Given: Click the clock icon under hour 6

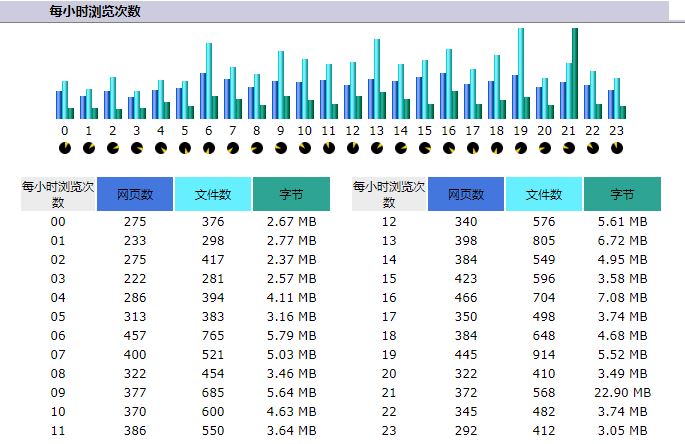Looking at the screenshot, I should coord(209,148).
